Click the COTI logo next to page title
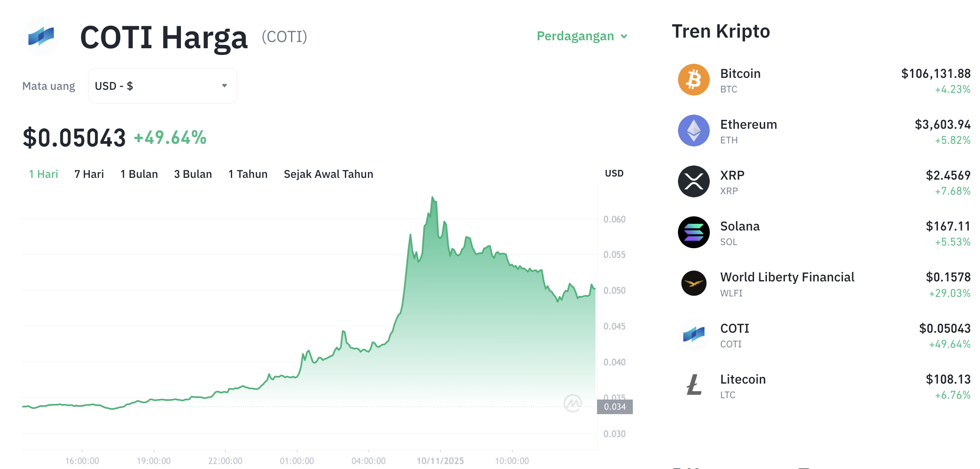The image size is (980, 469). coord(41,36)
